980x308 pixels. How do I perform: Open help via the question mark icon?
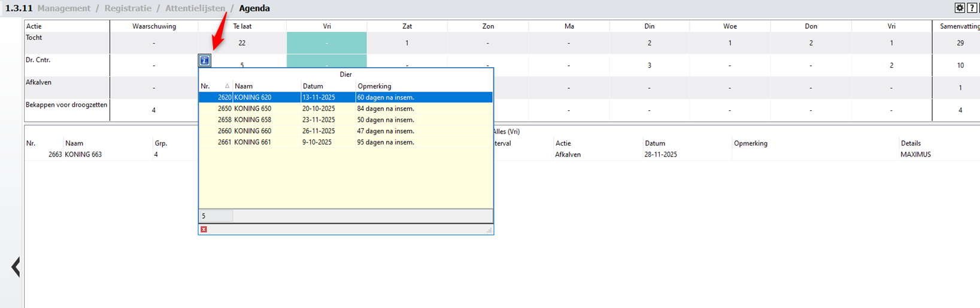click(972, 8)
